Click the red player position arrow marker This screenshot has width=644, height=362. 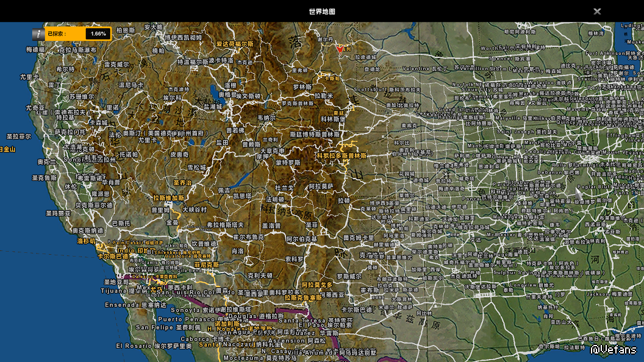coord(340,49)
